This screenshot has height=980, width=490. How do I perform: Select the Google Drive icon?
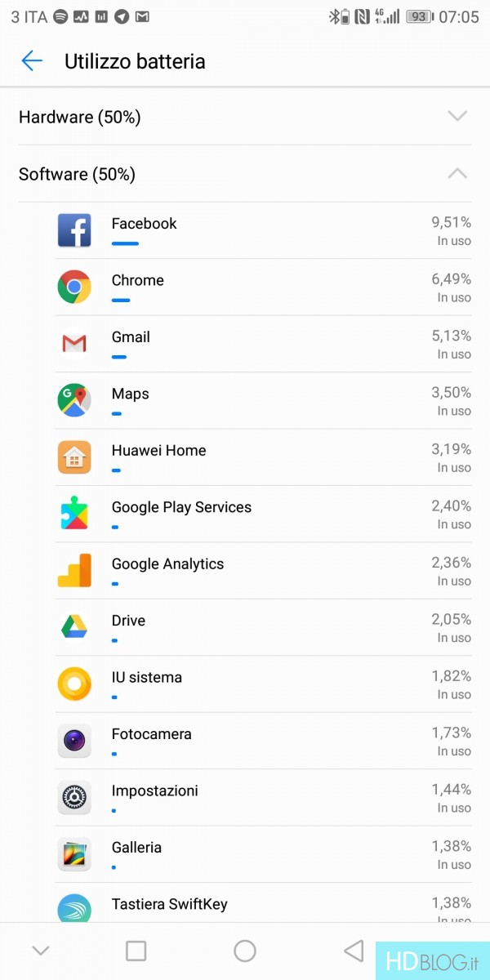pos(74,627)
